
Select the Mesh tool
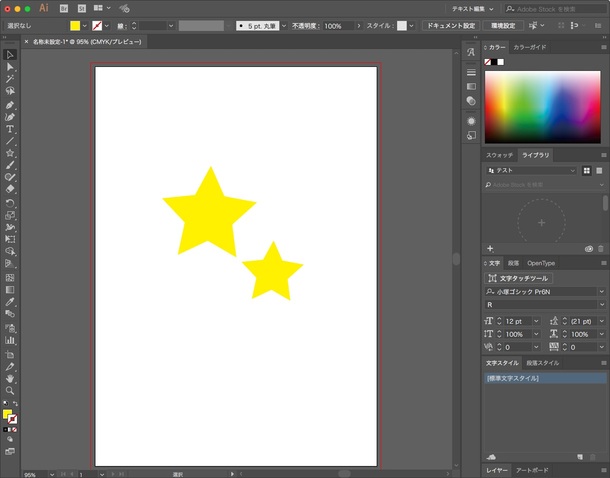coord(10,278)
